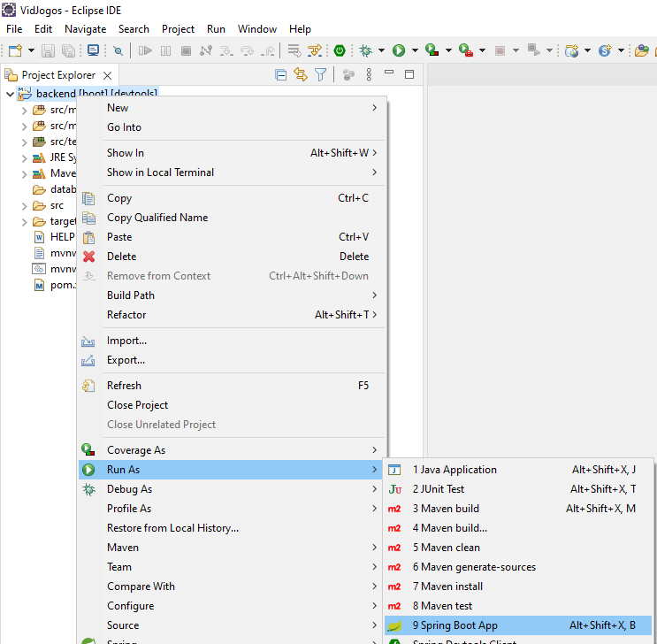This screenshot has height=644, width=657.
Task: Open the Terminal toolbar icon
Action: point(93,50)
